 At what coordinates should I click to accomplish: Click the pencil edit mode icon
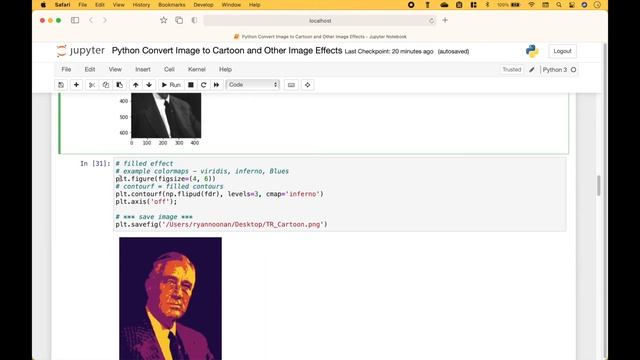coord(532,70)
